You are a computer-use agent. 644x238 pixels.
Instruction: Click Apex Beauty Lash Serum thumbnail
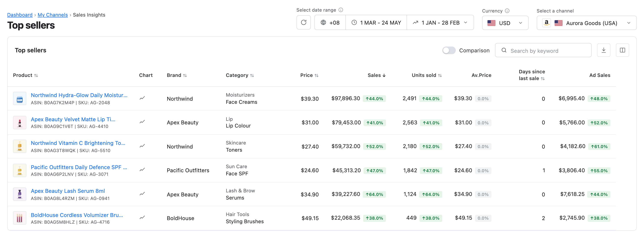19,194
